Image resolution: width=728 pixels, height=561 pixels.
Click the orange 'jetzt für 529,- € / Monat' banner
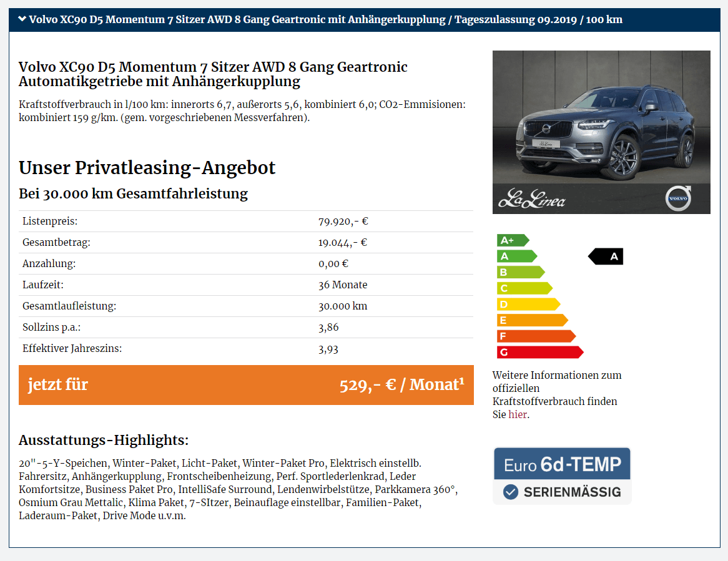(x=246, y=384)
